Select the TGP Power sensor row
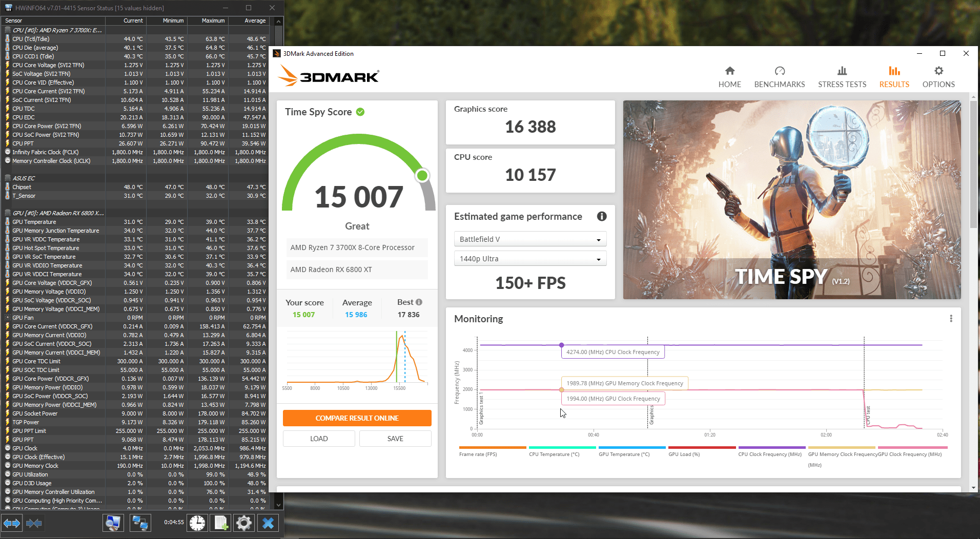Image resolution: width=980 pixels, height=539 pixels. point(136,422)
